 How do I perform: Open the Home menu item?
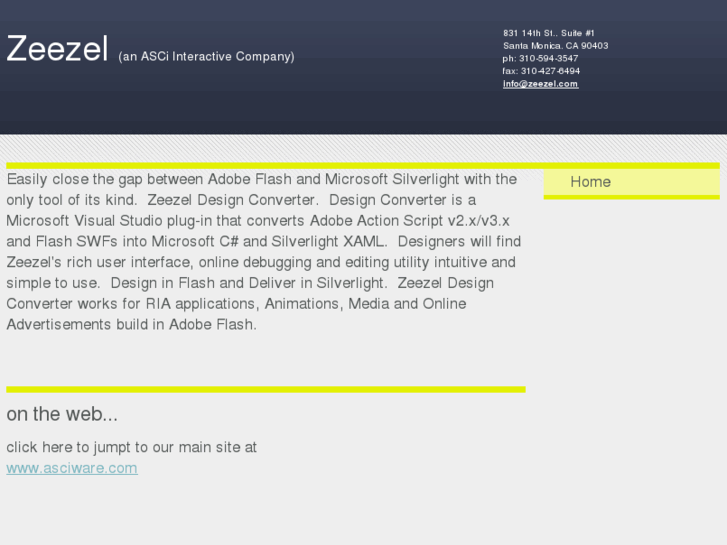(590, 182)
